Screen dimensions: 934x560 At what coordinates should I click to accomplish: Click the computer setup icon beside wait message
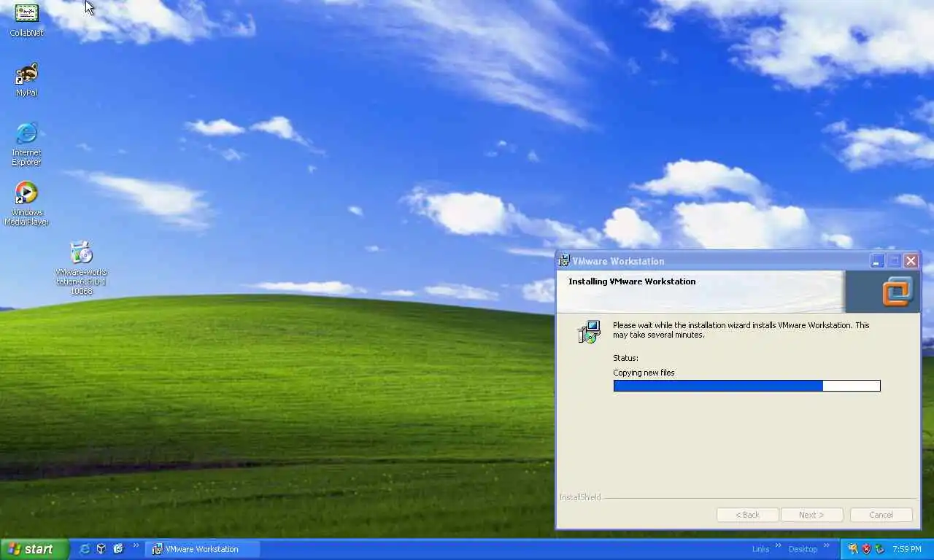(x=589, y=332)
